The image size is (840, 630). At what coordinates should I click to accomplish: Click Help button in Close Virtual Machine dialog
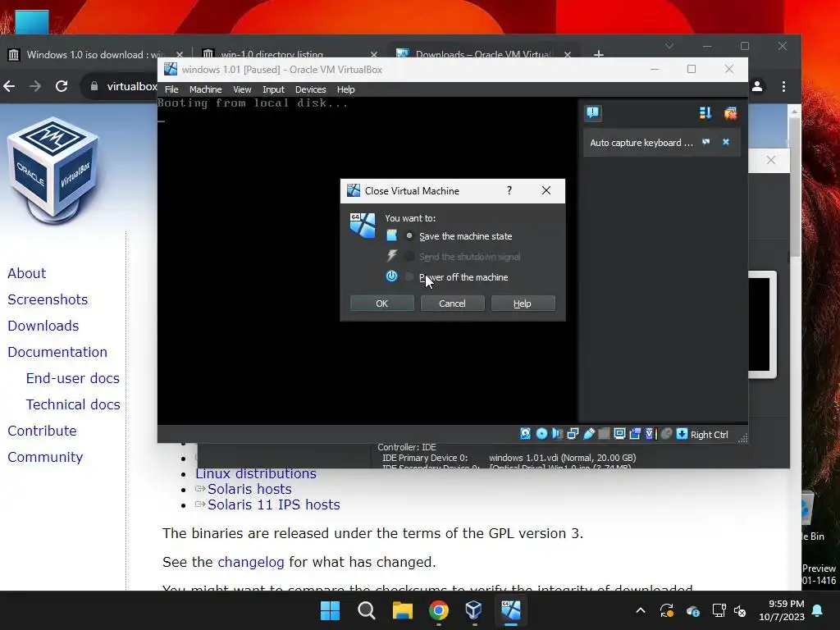[523, 304]
